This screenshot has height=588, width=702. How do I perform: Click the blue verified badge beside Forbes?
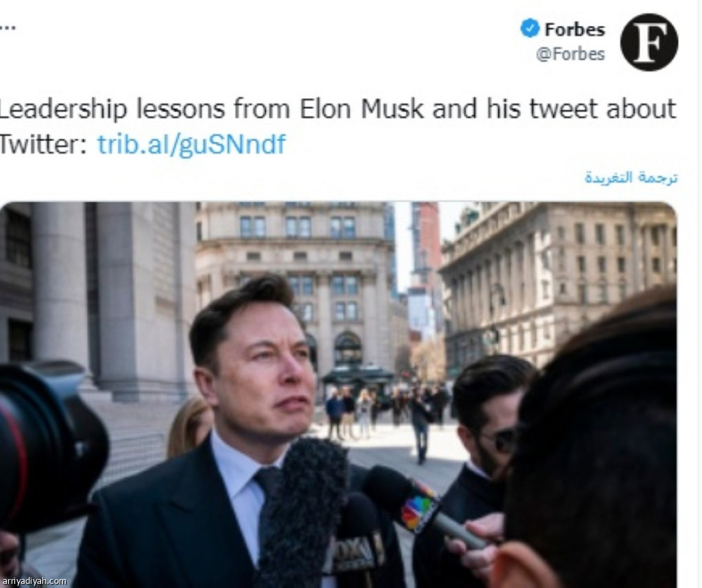(530, 29)
